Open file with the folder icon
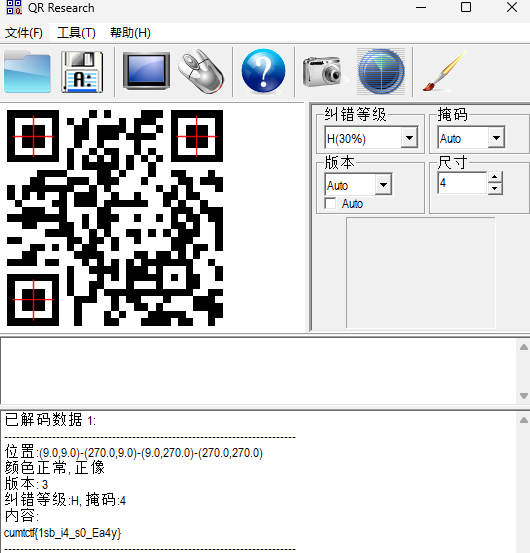Screen dimensions: 530x553 point(27,72)
